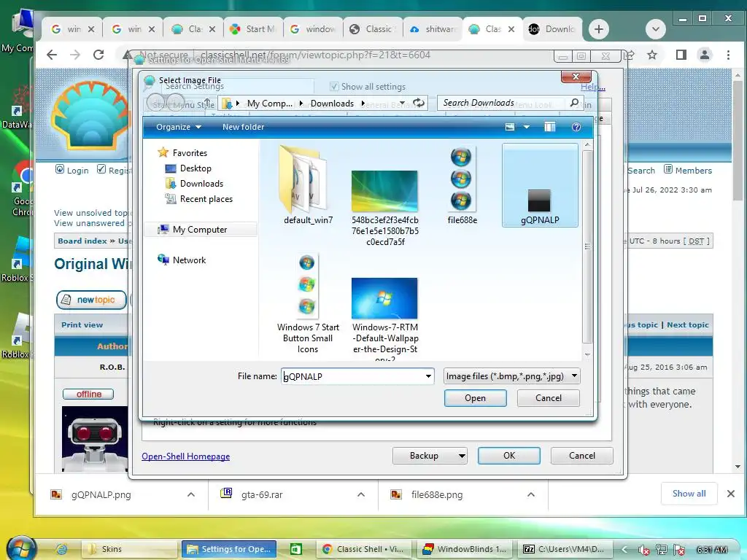Click the Open button in file dialog
The width and height of the screenshot is (747, 560).
click(x=475, y=398)
